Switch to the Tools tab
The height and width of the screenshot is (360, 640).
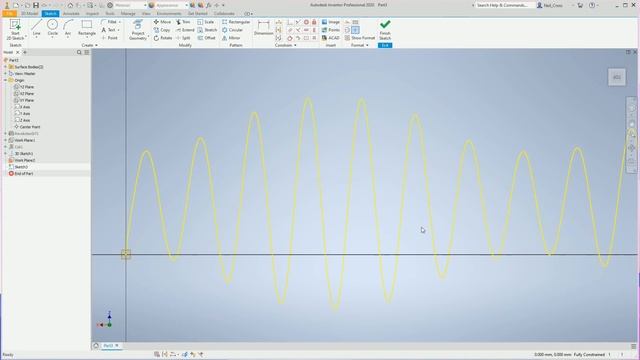point(110,13)
